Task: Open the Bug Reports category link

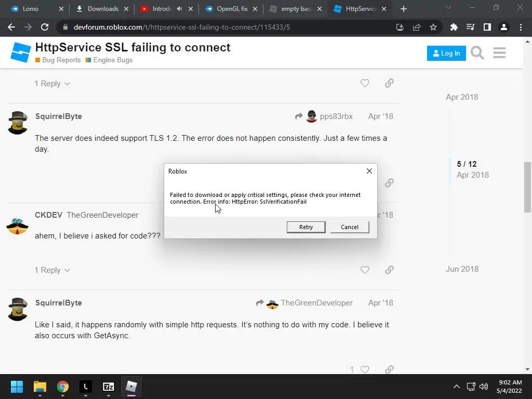Action: coord(58,60)
